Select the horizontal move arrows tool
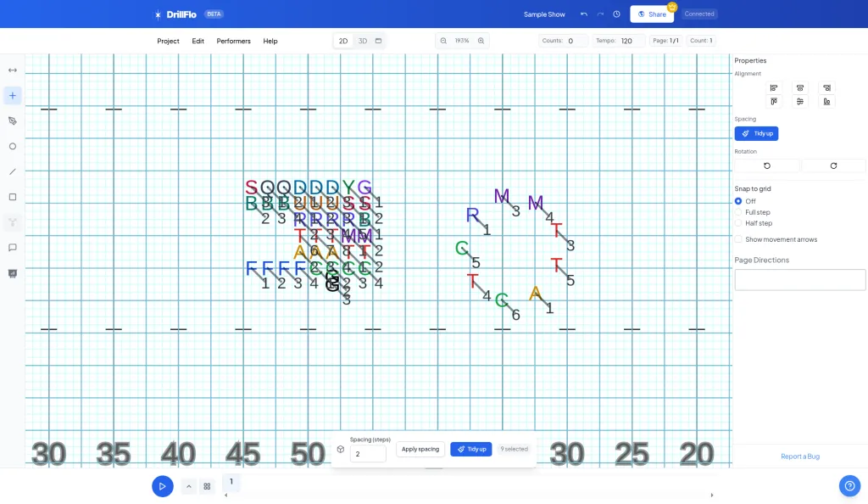Viewport: 868px width, 504px height. coord(12,70)
